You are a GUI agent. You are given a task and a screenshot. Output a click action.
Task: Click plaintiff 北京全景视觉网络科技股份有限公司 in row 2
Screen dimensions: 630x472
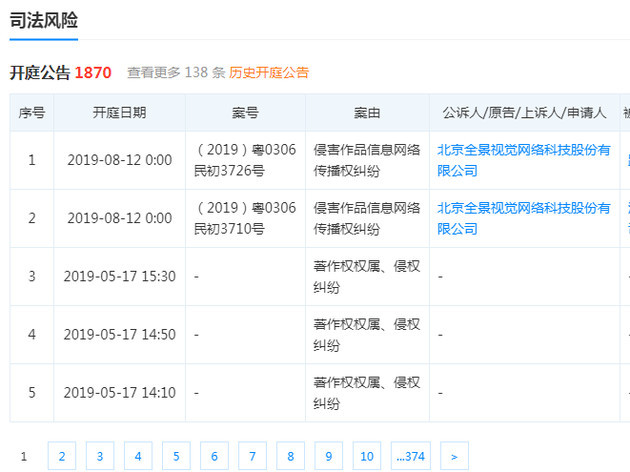(524, 219)
